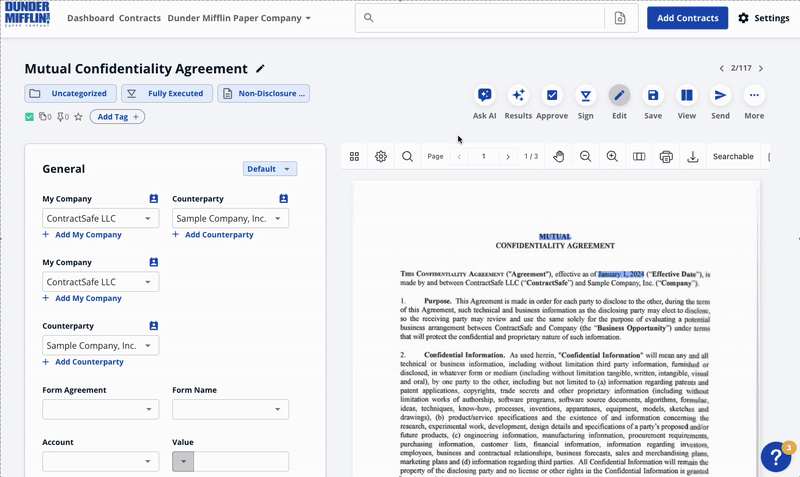Click the Send paper plane icon
This screenshot has width=800, height=477.
(x=720, y=96)
